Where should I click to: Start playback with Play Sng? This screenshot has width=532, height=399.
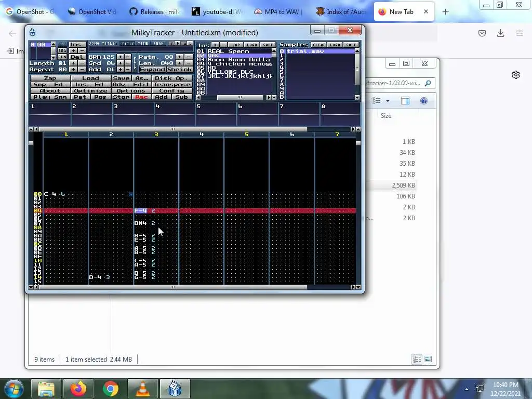point(50,97)
